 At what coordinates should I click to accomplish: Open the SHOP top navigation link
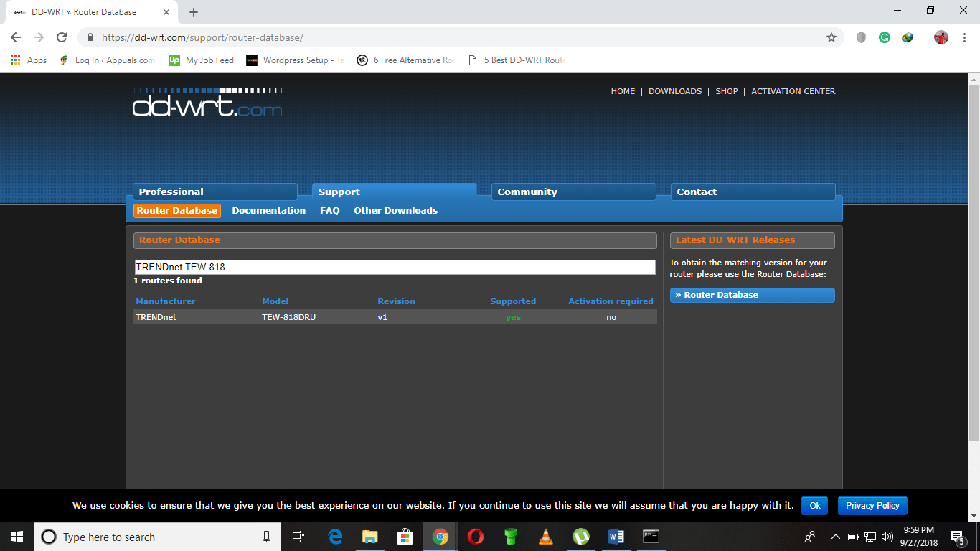point(727,91)
